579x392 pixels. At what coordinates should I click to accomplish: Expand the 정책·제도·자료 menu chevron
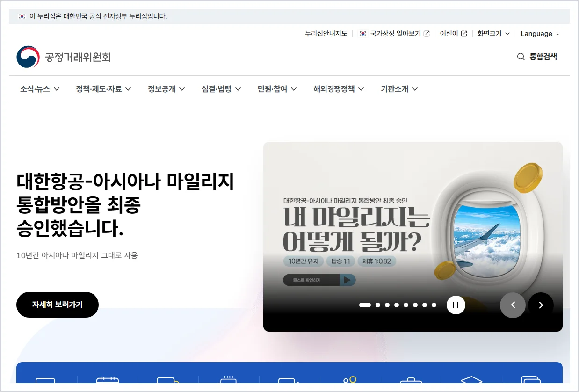point(128,89)
